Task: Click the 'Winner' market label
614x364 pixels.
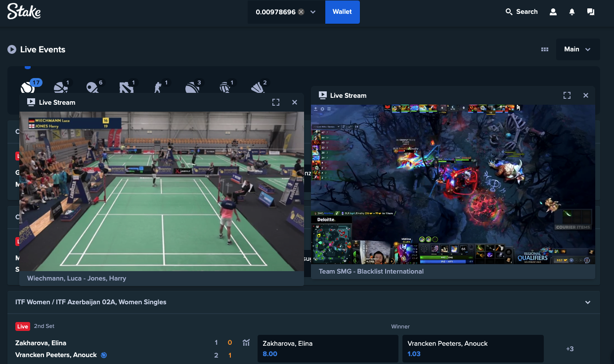Action: pos(400,326)
